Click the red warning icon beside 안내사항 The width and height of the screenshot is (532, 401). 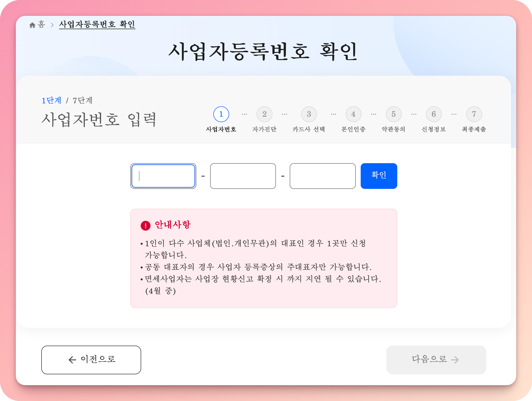(x=145, y=225)
